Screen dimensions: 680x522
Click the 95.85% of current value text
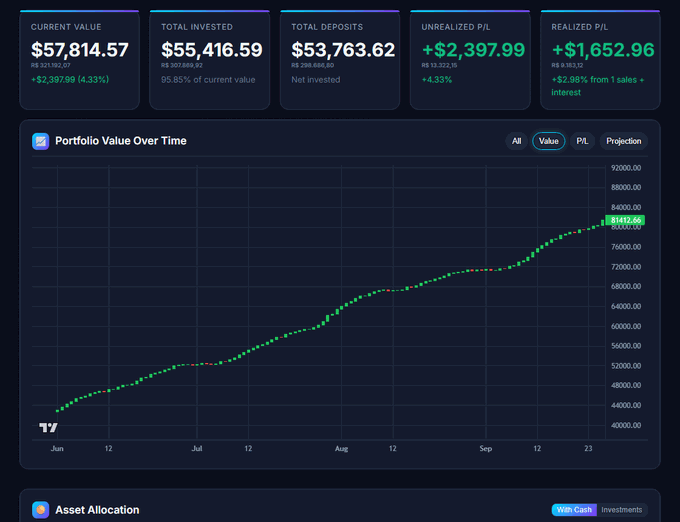click(x=208, y=80)
